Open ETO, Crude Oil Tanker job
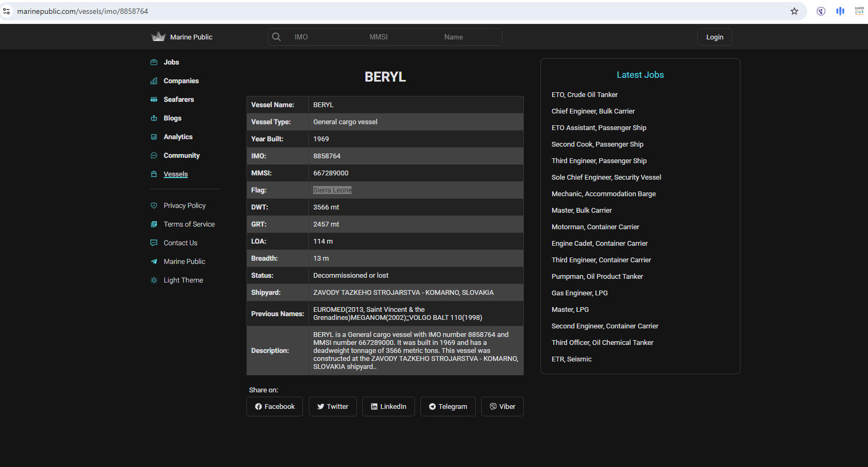The height and width of the screenshot is (467, 868). coord(584,95)
